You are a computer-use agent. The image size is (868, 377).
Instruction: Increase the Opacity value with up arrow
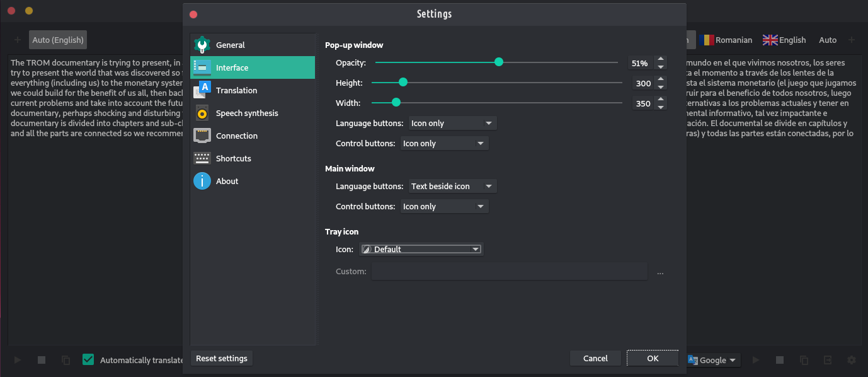click(x=661, y=59)
